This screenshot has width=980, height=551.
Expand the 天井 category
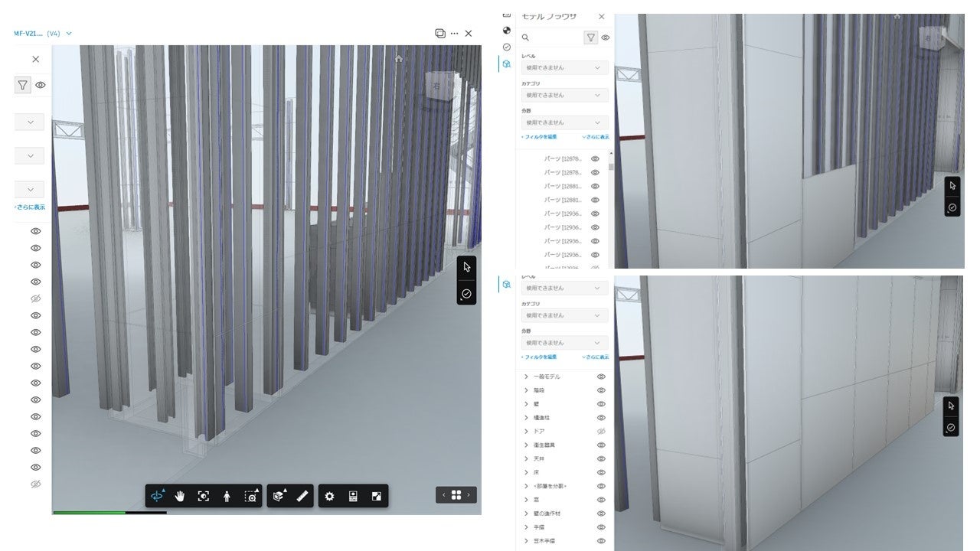[526, 458]
